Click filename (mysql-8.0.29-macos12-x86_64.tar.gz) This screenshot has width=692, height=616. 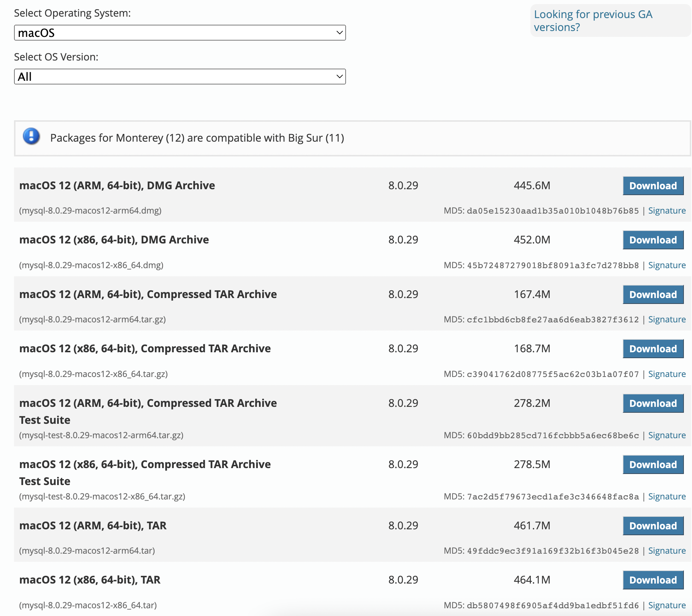tap(93, 374)
